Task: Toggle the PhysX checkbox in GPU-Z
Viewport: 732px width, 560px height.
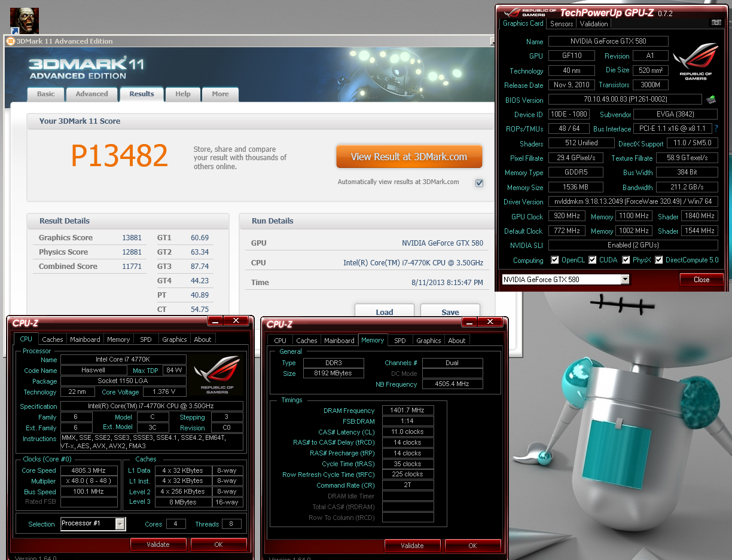Action: pos(626,260)
